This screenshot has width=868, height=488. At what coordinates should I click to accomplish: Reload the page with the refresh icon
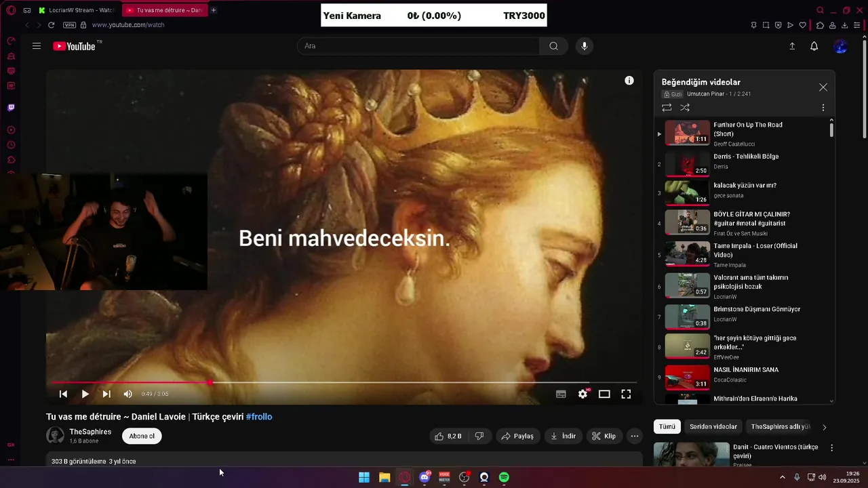51,25
